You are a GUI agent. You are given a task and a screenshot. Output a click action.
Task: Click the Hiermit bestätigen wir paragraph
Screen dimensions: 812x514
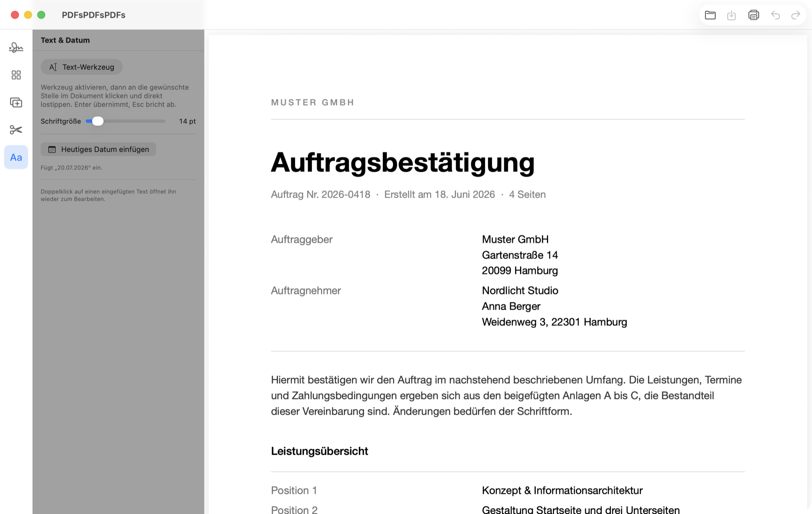pos(506,396)
